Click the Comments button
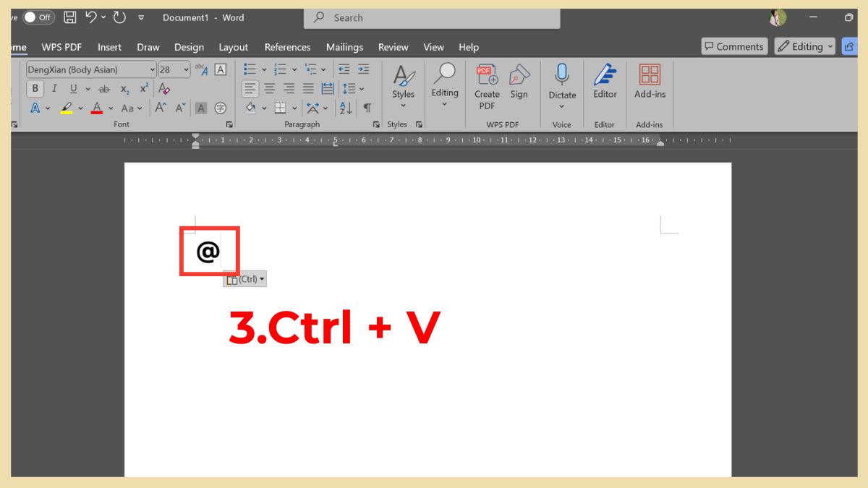Screen dimensions: 868x488 coord(734,46)
